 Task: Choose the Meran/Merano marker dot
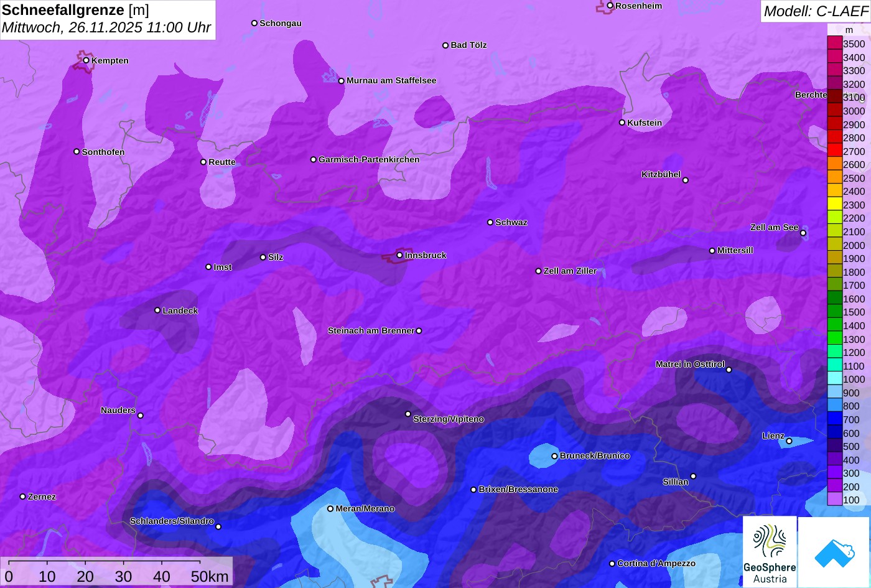(x=330, y=508)
